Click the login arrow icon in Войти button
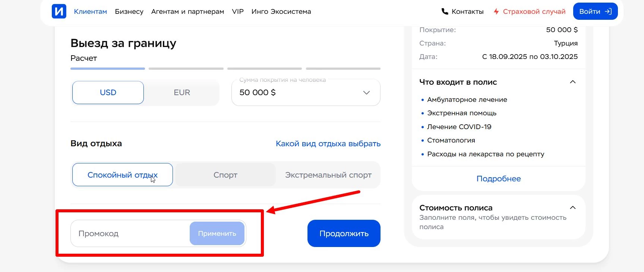The image size is (644, 272). 607,11
